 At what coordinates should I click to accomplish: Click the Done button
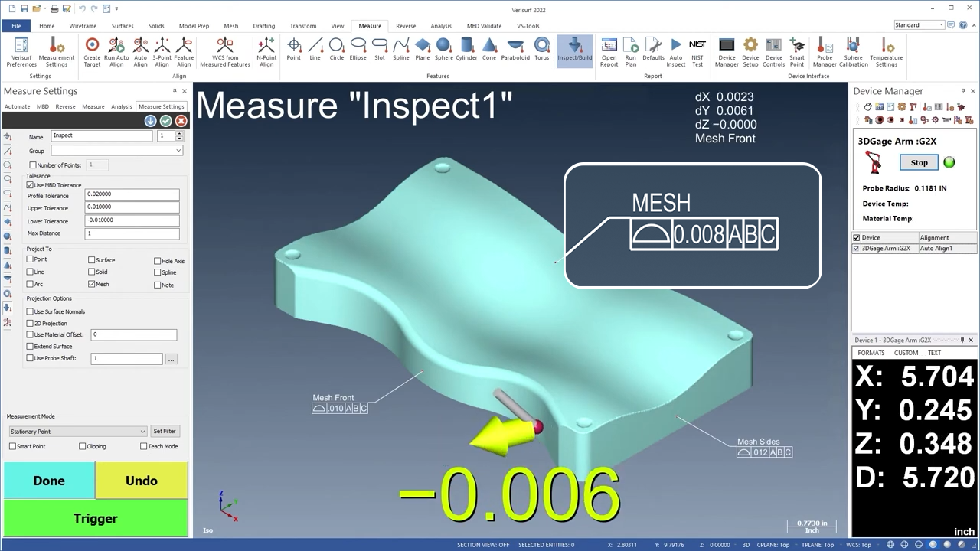[x=49, y=481]
